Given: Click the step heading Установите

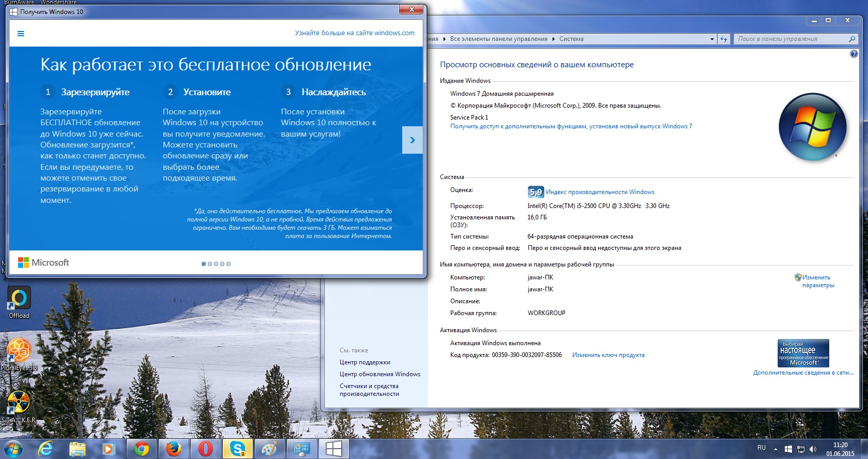Looking at the screenshot, I should pyautogui.click(x=207, y=92).
